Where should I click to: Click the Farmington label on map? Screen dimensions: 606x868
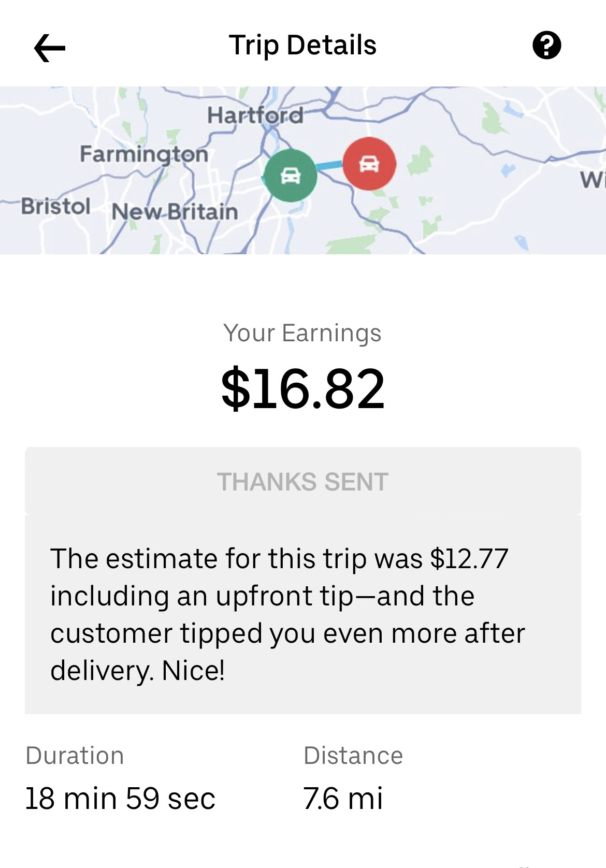pyautogui.click(x=144, y=154)
